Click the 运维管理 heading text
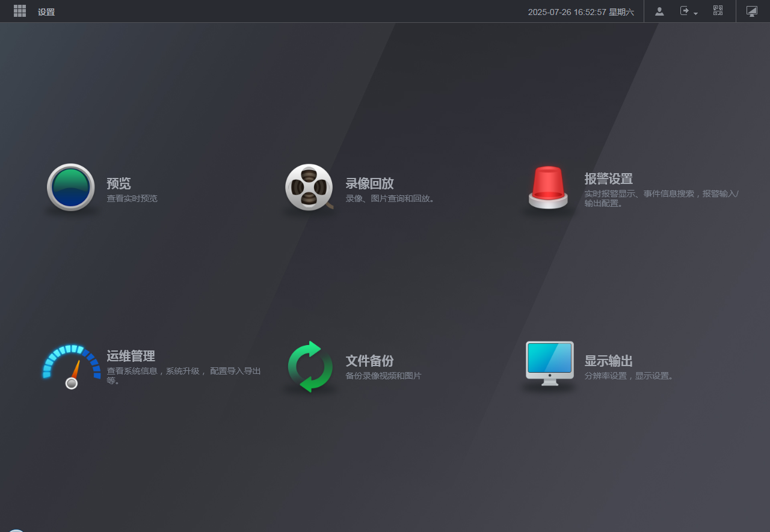This screenshot has width=770, height=532. point(131,356)
